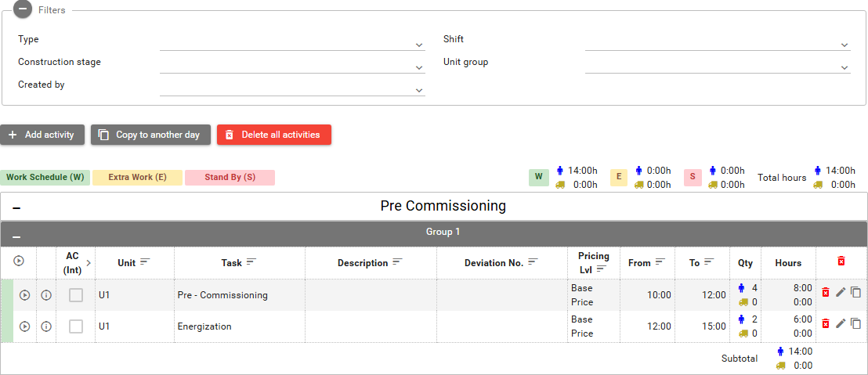Click the pink S summary badge

(693, 178)
